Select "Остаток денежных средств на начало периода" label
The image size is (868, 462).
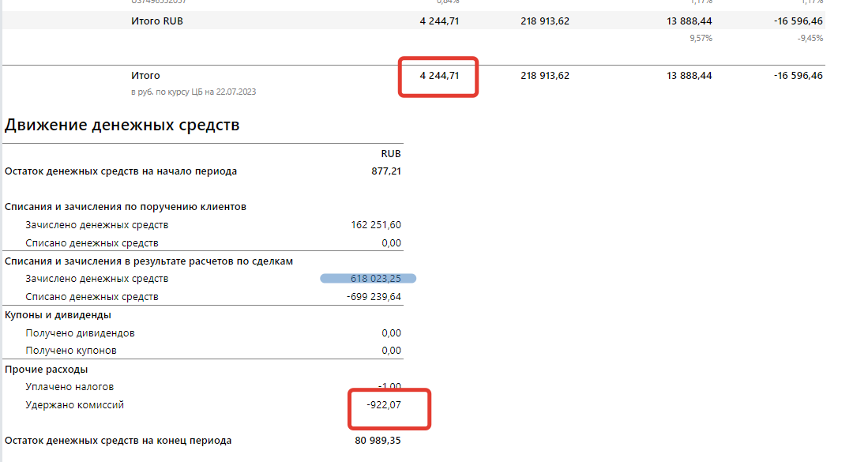pyautogui.click(x=121, y=171)
